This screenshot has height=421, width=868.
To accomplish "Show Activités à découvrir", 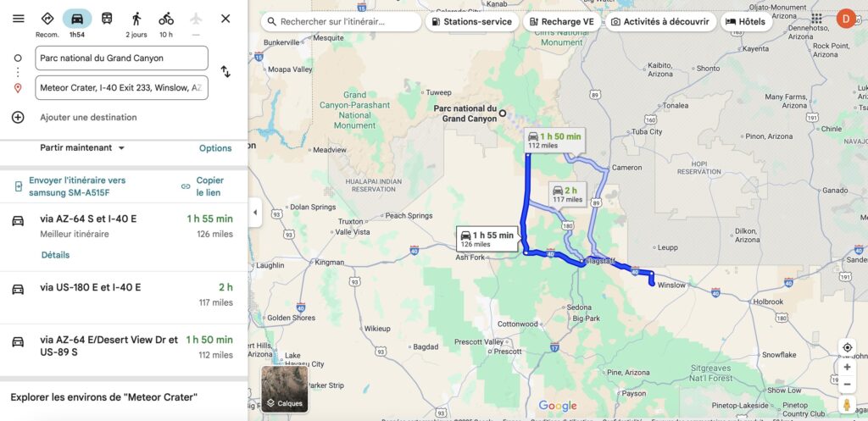I will pyautogui.click(x=660, y=21).
